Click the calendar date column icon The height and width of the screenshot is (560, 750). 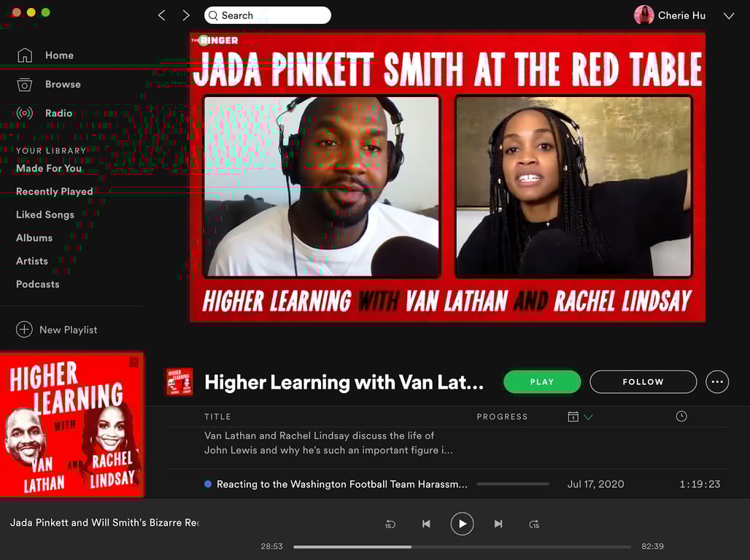click(x=573, y=416)
